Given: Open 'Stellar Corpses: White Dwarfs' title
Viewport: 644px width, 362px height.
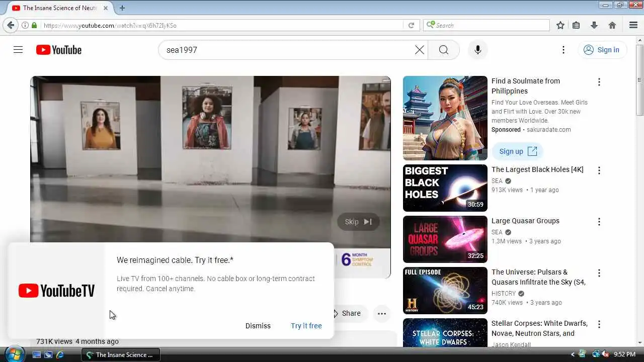Looking at the screenshot, I should coord(539,328).
